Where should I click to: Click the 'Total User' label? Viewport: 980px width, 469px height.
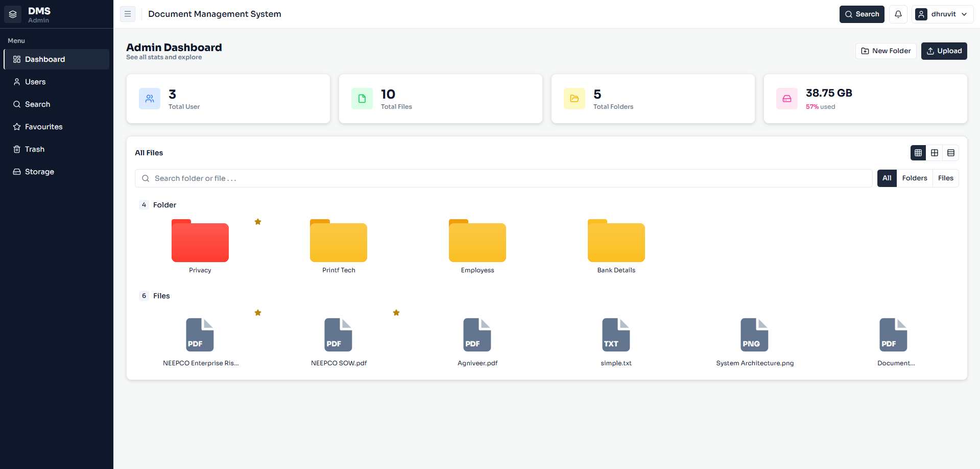point(184,107)
